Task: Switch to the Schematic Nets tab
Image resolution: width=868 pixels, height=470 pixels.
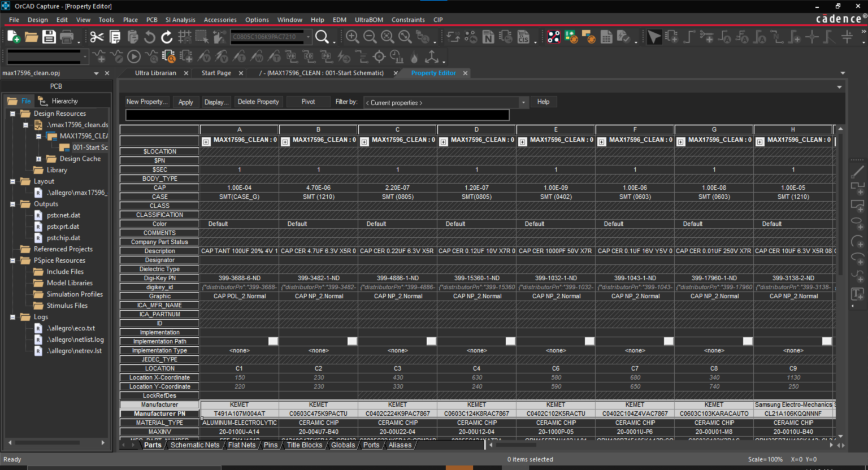Action: click(194, 445)
